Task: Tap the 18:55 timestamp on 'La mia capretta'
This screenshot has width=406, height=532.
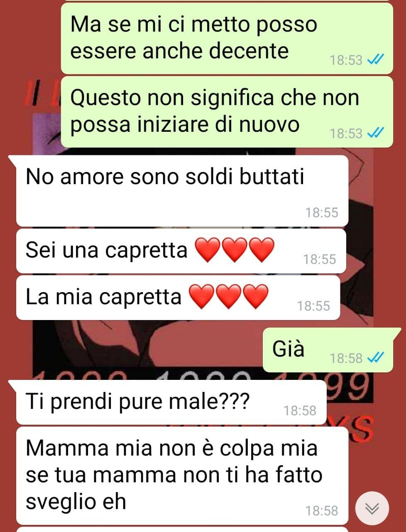Action: pos(313,306)
